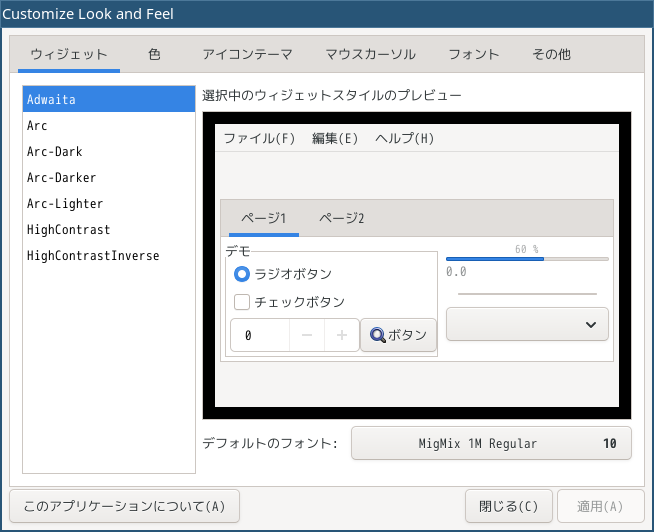Click the magnifier icon on ボタン
Viewport: 654px width, 532px height.
(x=378, y=336)
